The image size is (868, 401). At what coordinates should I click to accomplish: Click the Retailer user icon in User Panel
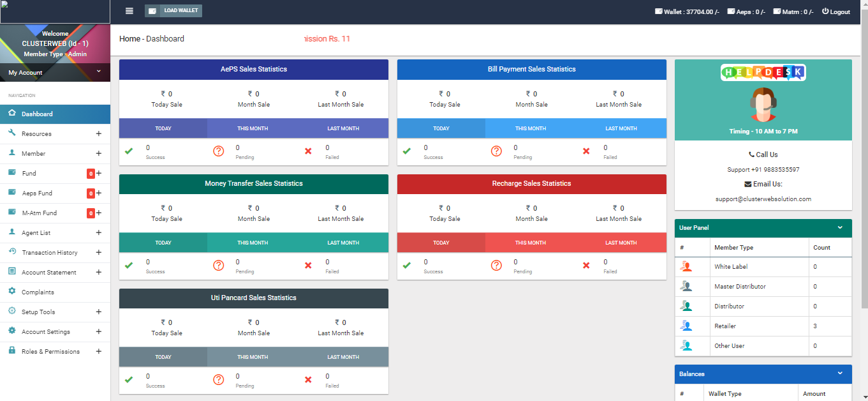686,326
